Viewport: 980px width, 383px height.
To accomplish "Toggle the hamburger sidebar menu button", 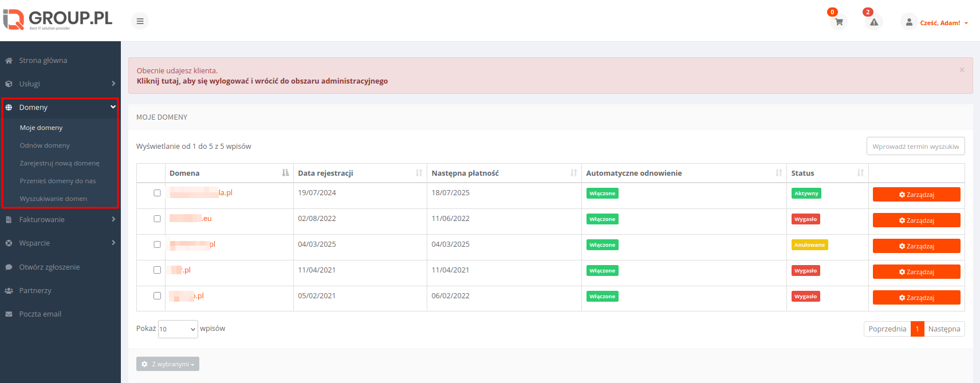I will coord(140,21).
